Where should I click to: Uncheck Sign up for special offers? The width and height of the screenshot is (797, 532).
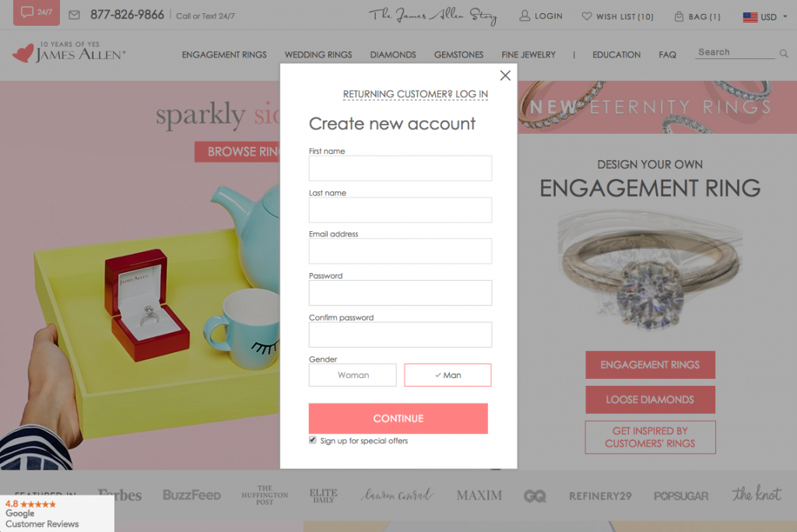313,440
